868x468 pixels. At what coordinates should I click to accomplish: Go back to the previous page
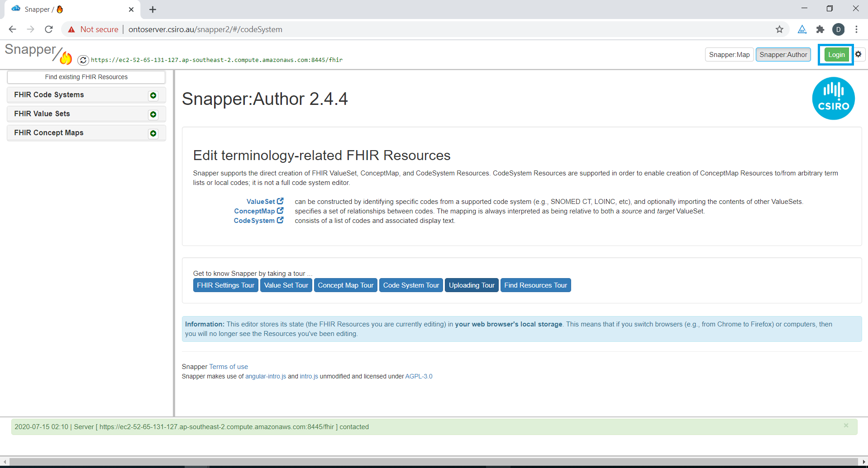click(x=12, y=29)
